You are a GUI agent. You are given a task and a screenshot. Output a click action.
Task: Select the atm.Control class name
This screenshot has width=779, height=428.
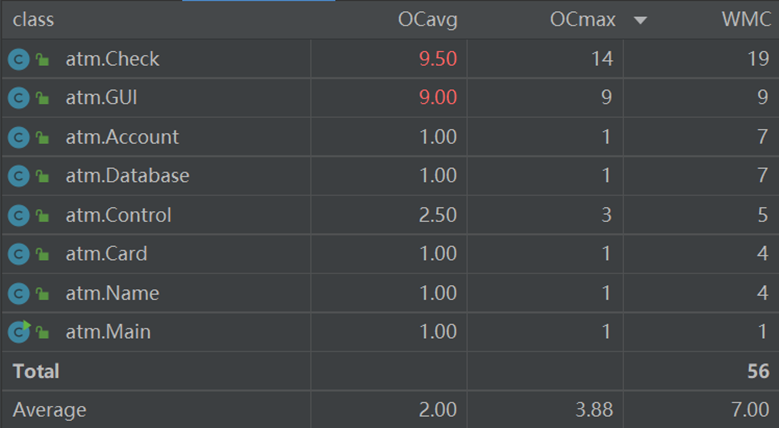tap(118, 215)
